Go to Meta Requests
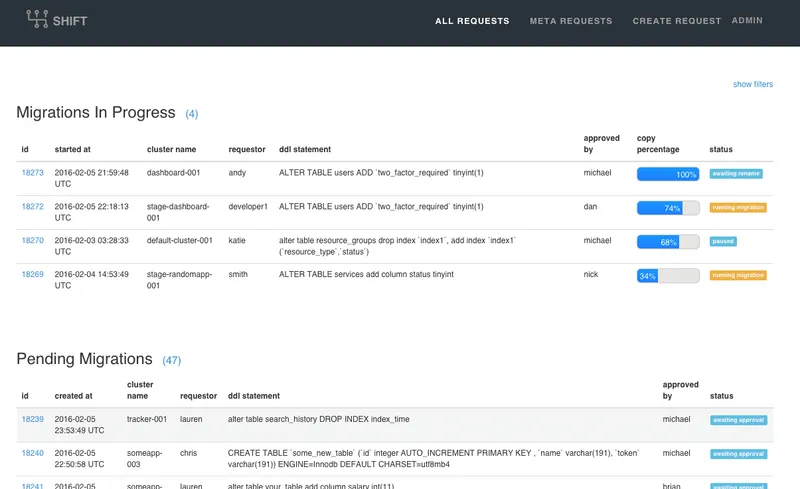This screenshot has width=800, height=489. [x=570, y=21]
